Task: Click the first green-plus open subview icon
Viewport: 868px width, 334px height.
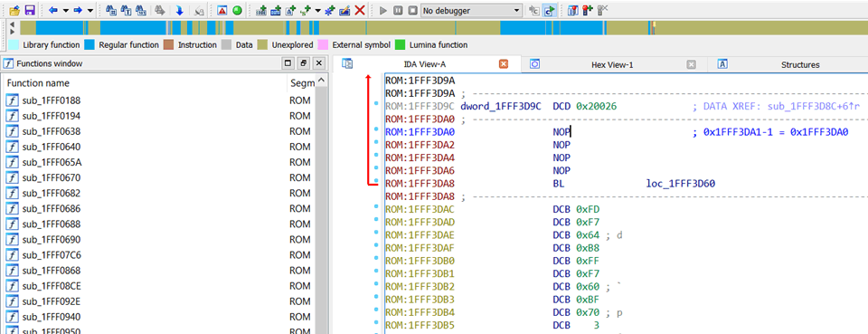Action: (x=261, y=10)
